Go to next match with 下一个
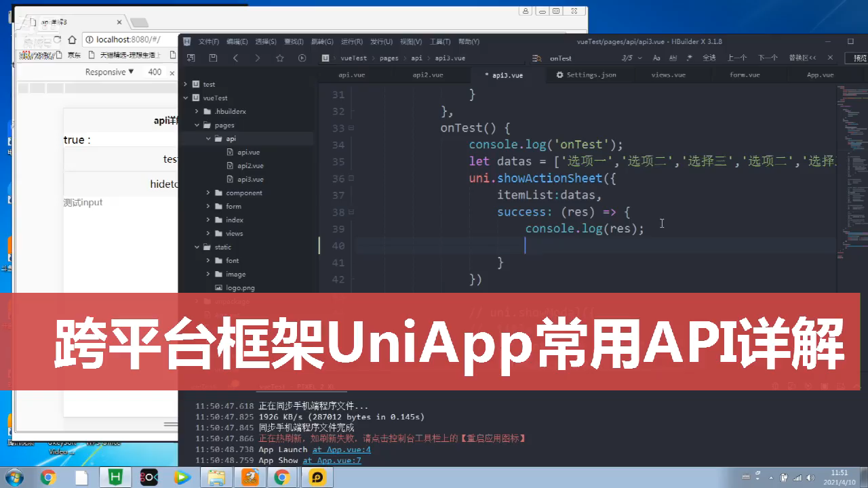Screen dimensions: 868x488 768,58
